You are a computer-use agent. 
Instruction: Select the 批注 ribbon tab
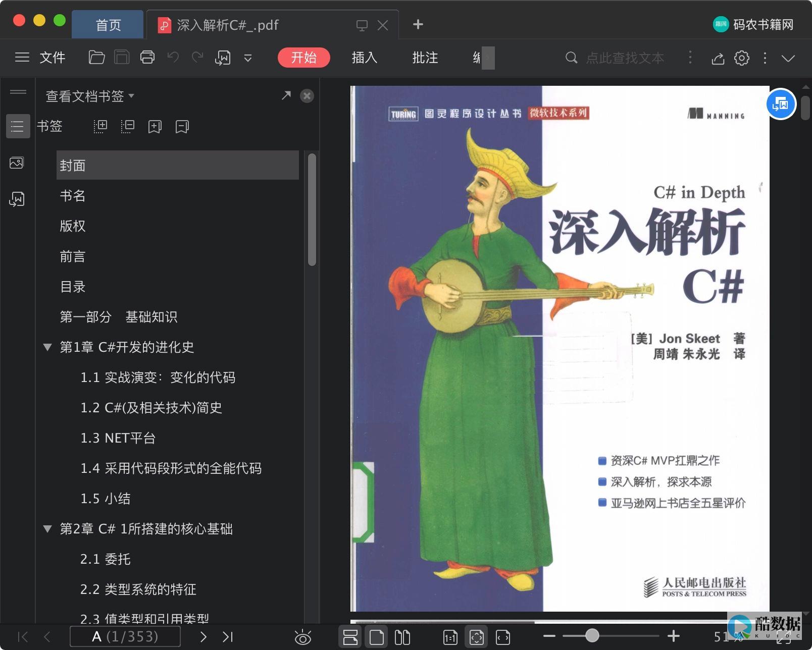coord(425,58)
